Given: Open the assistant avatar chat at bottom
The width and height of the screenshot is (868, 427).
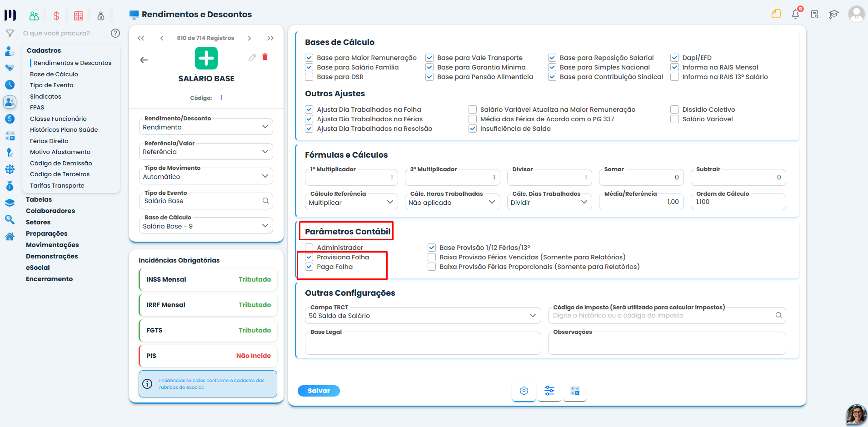Looking at the screenshot, I should tap(856, 415).
